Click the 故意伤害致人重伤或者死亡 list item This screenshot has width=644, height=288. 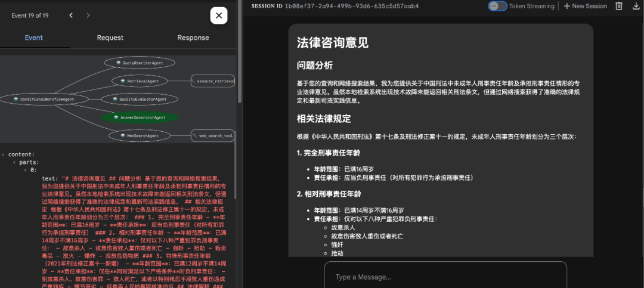point(367,236)
